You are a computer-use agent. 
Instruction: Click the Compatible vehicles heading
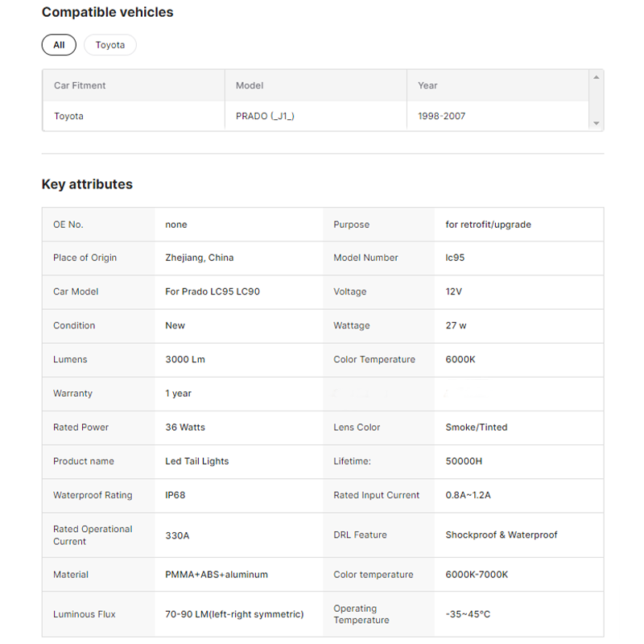pyautogui.click(x=108, y=12)
